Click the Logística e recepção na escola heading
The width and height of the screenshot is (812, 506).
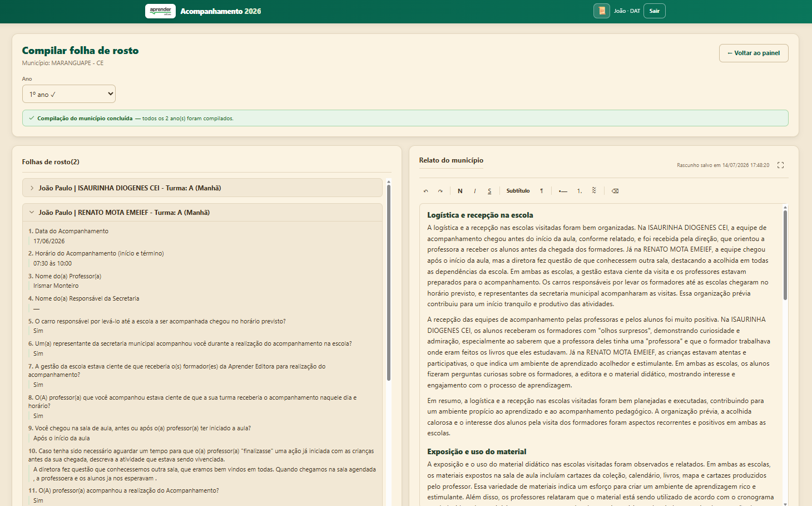480,215
